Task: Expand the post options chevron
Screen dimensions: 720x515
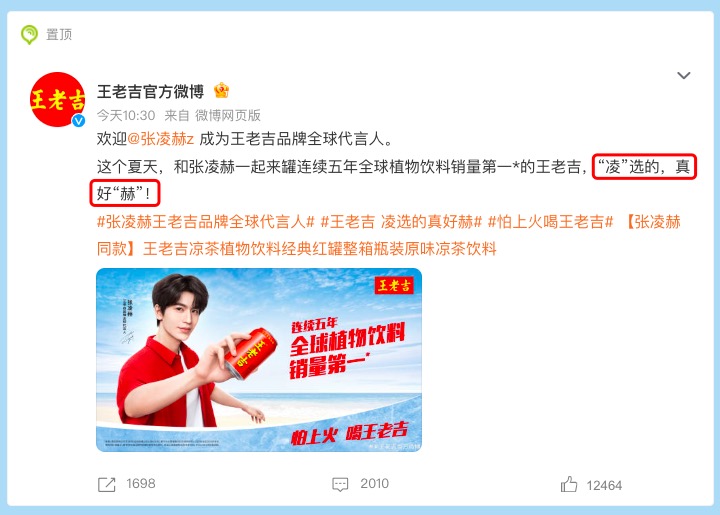Action: point(684,75)
